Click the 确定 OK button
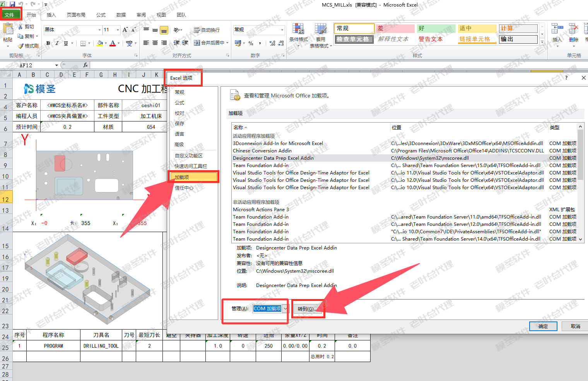Viewport: 588px width, 381px height. [x=543, y=326]
